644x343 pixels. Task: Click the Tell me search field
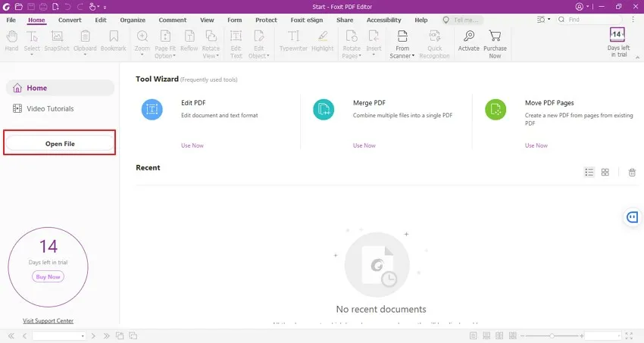[x=463, y=20]
